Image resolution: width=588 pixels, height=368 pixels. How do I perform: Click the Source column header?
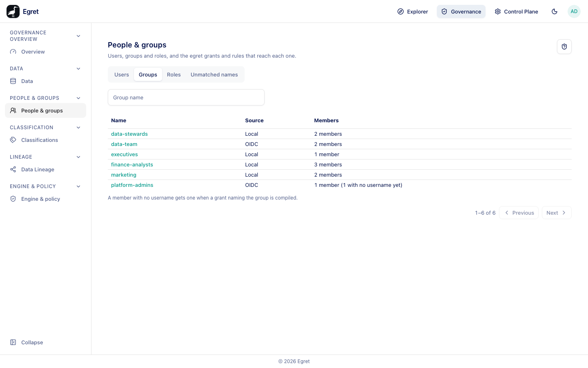[254, 120]
